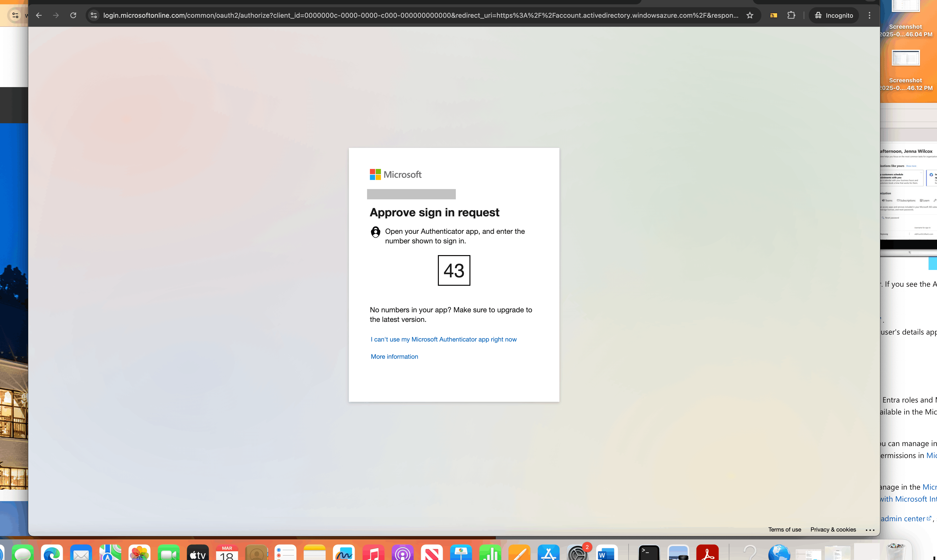Click 'I can't use my Microsoft Authenticator app right now'
This screenshot has height=560, width=937.
coord(444,339)
